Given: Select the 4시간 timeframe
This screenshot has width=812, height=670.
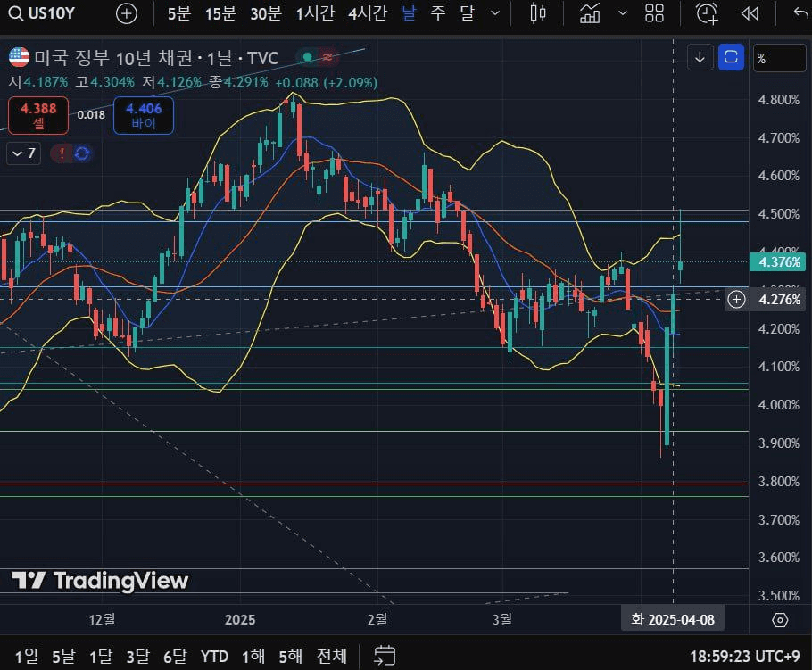Looking at the screenshot, I should coord(368,13).
